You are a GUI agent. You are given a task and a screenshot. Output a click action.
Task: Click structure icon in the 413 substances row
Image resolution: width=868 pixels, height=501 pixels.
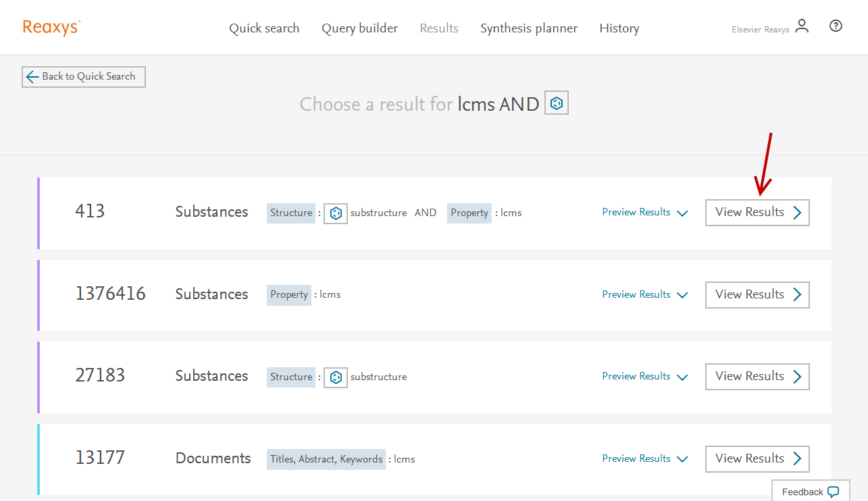336,213
